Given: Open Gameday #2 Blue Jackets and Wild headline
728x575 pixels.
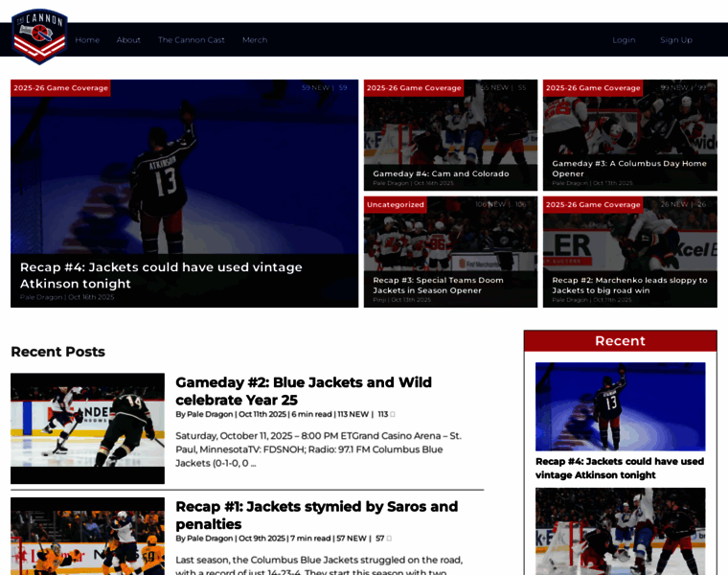Looking at the screenshot, I should pos(304,391).
